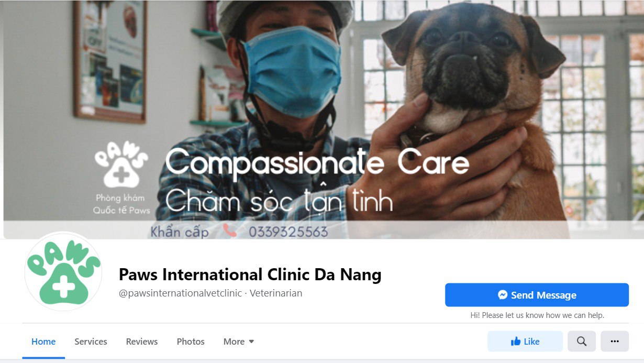Switch to the Home tab
644x363 pixels.
tap(43, 342)
